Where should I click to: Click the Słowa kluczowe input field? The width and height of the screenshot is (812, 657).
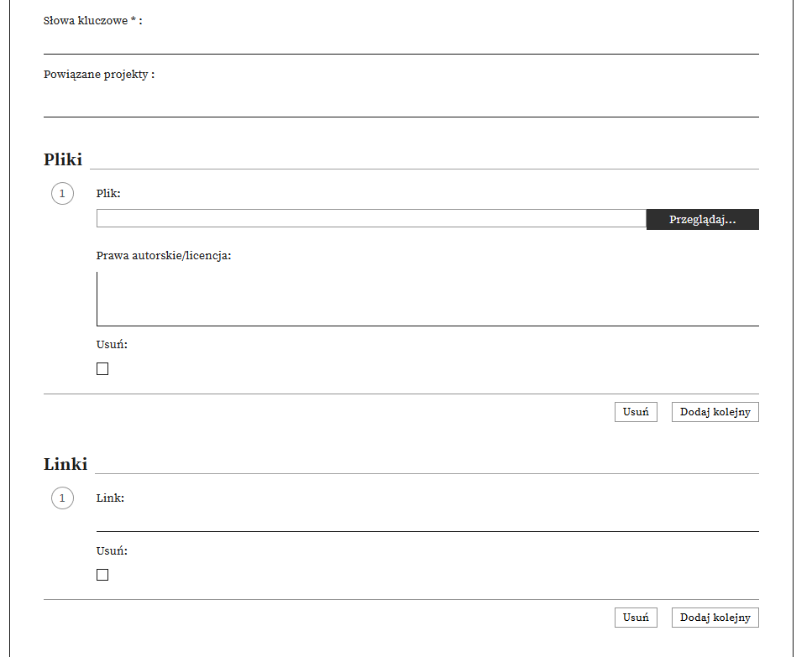coord(401,42)
